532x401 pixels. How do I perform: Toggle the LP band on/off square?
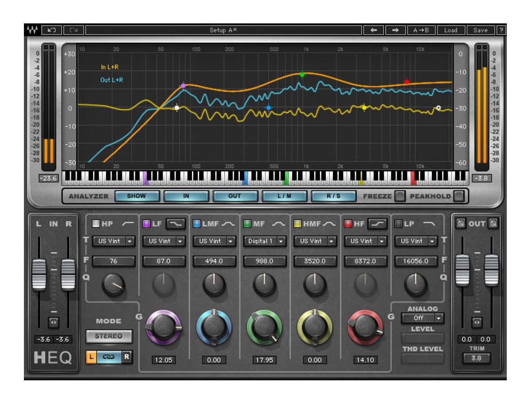(x=399, y=224)
